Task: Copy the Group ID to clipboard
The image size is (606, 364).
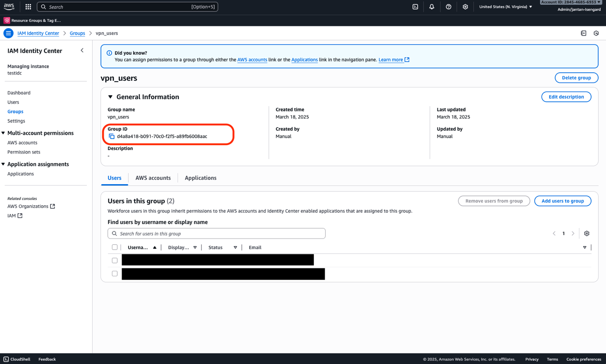Action: coord(111,136)
